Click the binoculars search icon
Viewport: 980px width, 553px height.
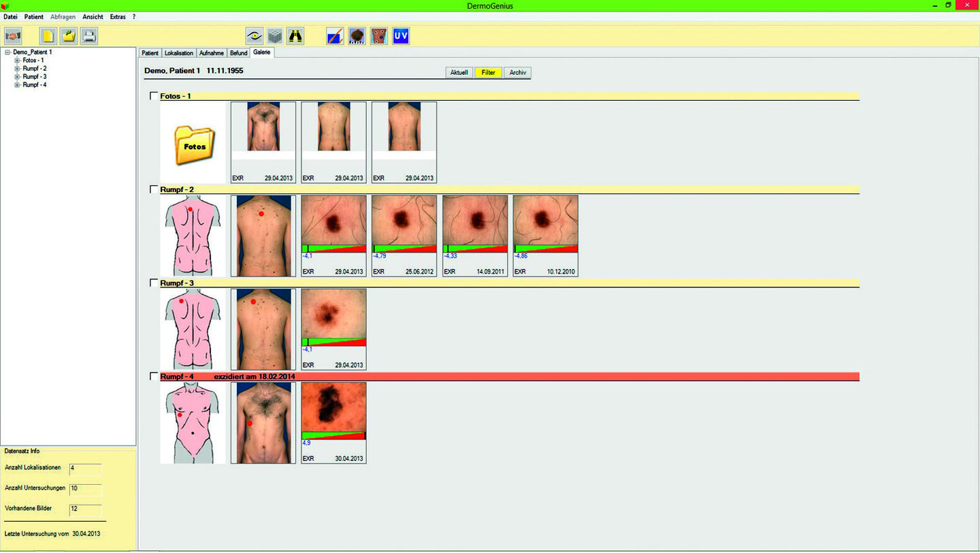(x=295, y=36)
